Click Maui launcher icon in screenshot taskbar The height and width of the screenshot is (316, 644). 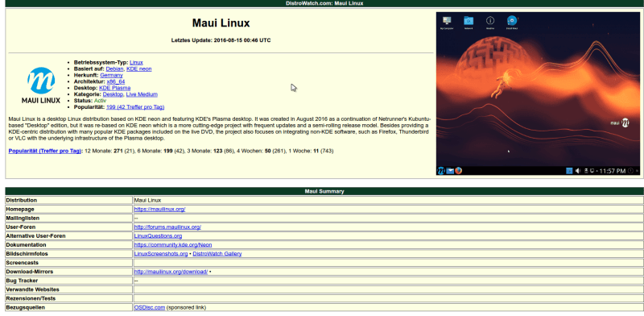(x=441, y=170)
